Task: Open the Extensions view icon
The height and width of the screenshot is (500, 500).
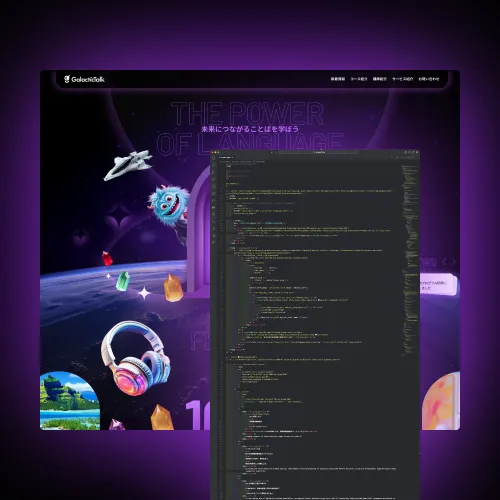Action: (213, 186)
